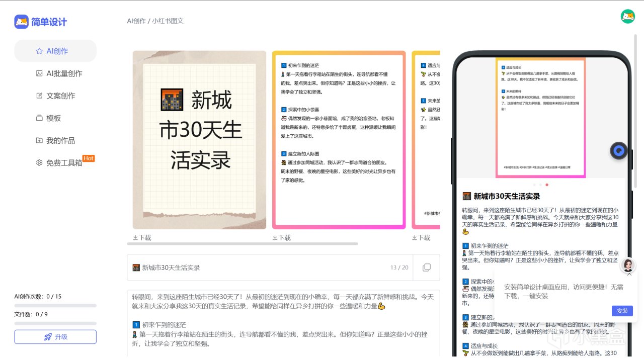Download the second image card

tap(281, 237)
